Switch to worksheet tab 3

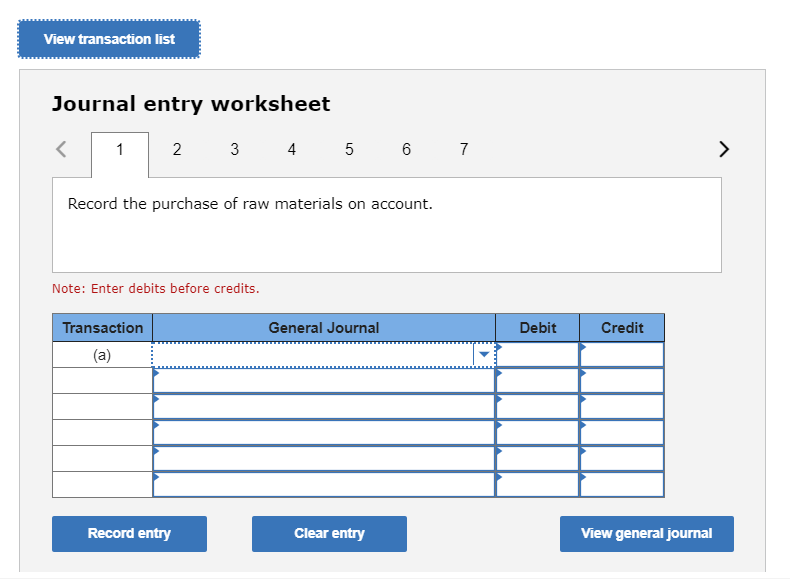pyautogui.click(x=234, y=149)
